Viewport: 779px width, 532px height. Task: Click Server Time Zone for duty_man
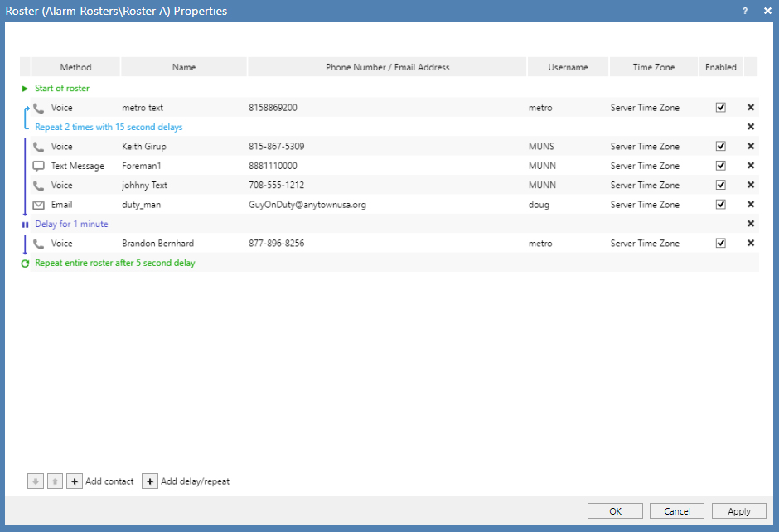[x=645, y=204]
